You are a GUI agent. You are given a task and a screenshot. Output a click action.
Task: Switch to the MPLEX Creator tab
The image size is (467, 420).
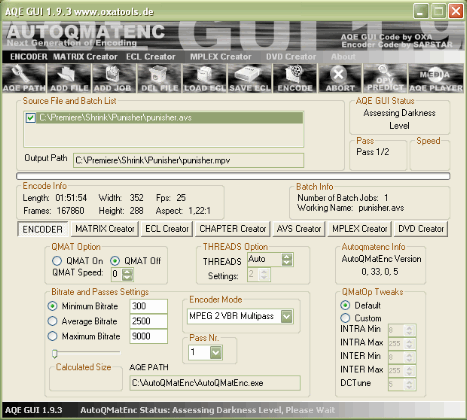359,229
